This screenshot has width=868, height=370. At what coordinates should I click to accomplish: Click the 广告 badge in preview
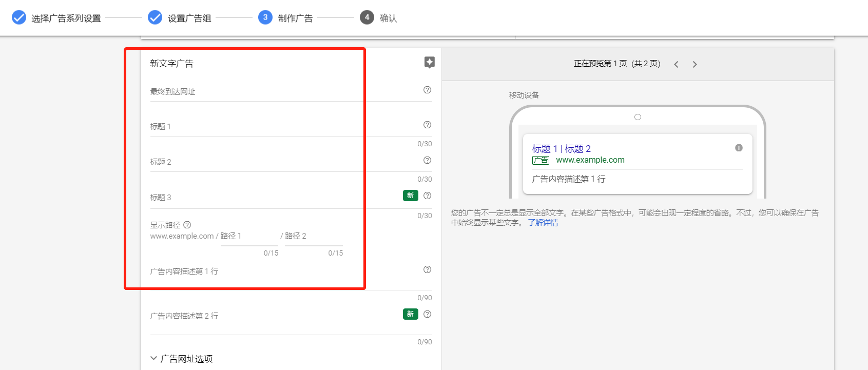pyautogui.click(x=541, y=160)
